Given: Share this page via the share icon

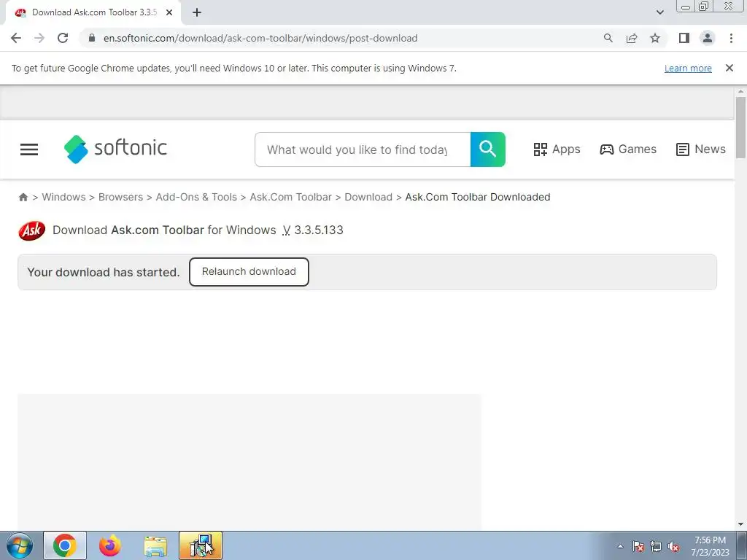Looking at the screenshot, I should pos(632,38).
